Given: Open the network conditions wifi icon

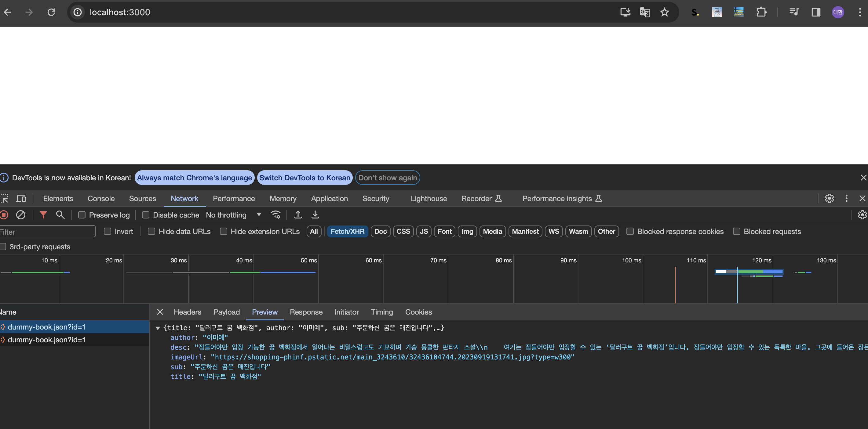Looking at the screenshot, I should (x=275, y=215).
